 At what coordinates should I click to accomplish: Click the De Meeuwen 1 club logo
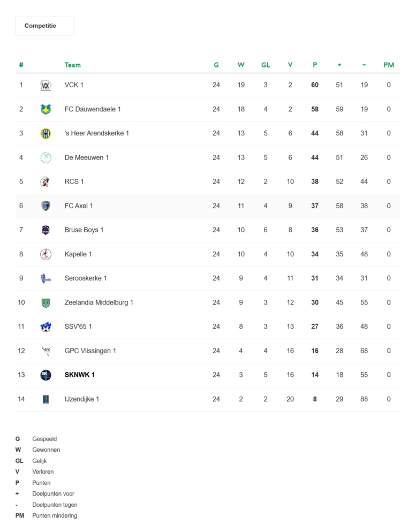click(x=46, y=157)
